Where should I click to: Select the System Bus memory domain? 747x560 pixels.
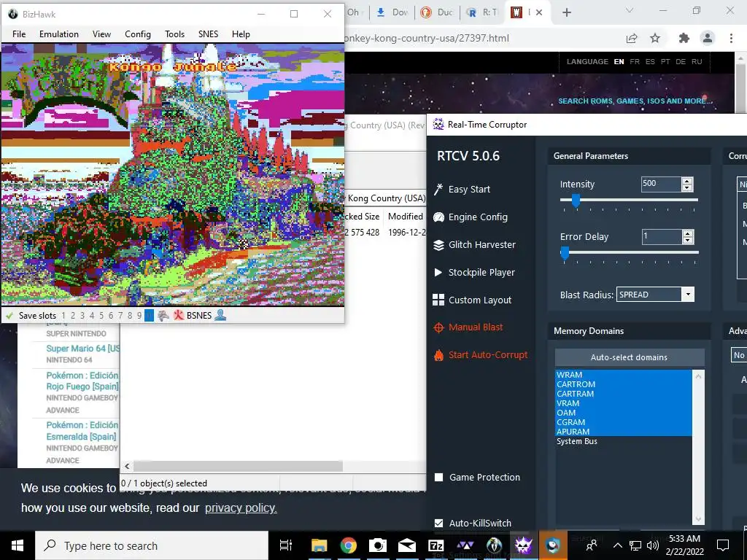coord(623,441)
